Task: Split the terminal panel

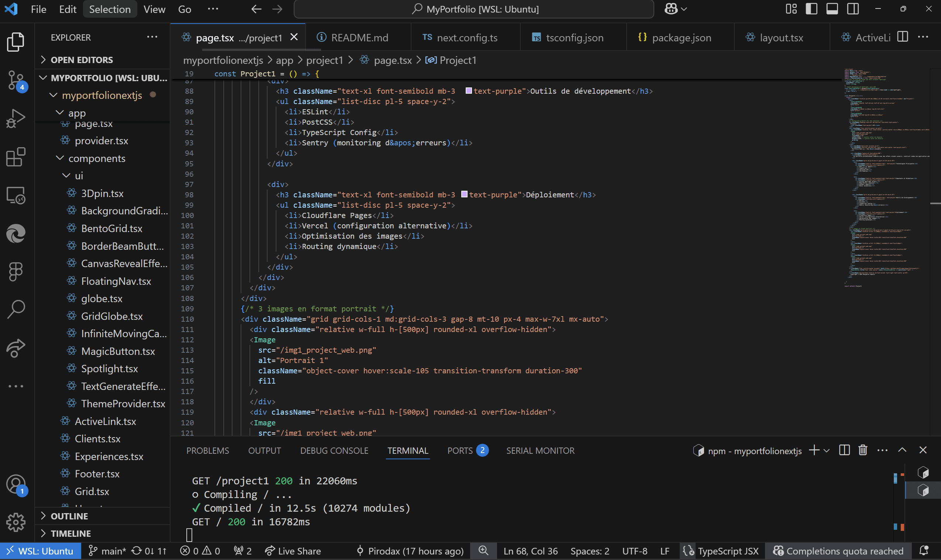Action: point(844,450)
